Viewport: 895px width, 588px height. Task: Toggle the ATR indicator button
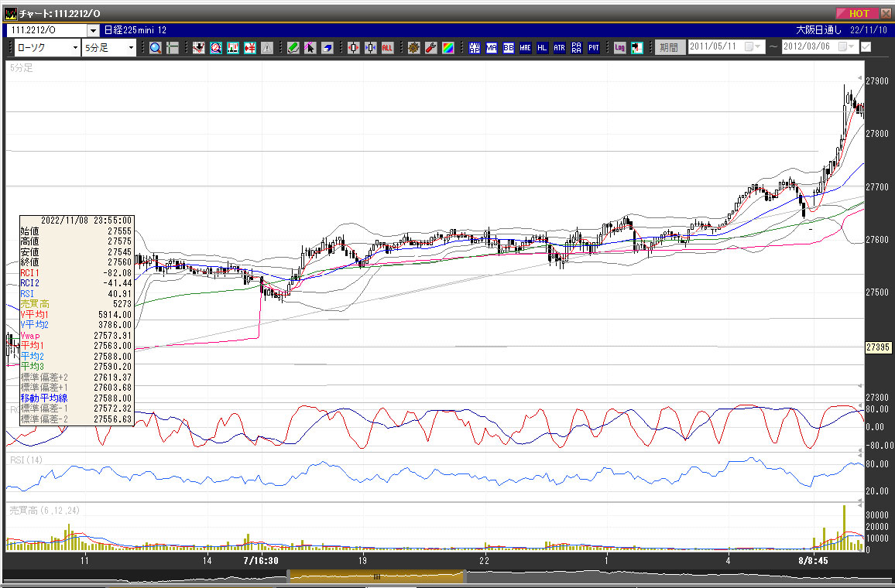tap(559, 48)
